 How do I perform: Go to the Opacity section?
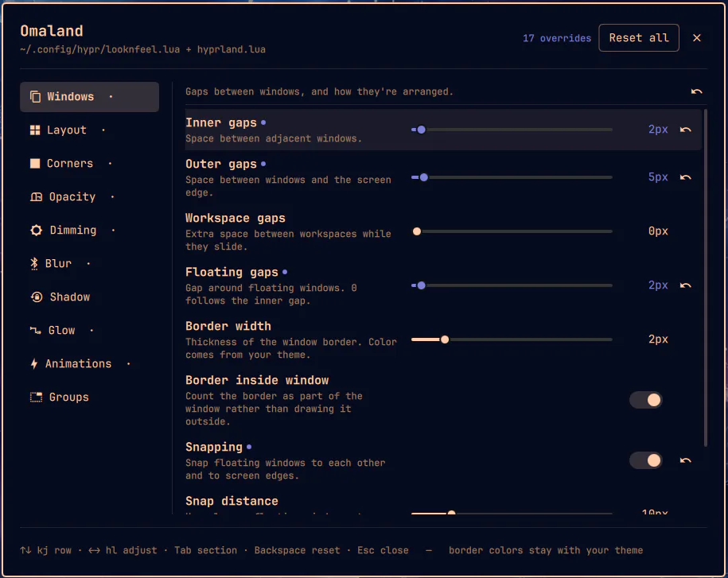click(x=89, y=196)
